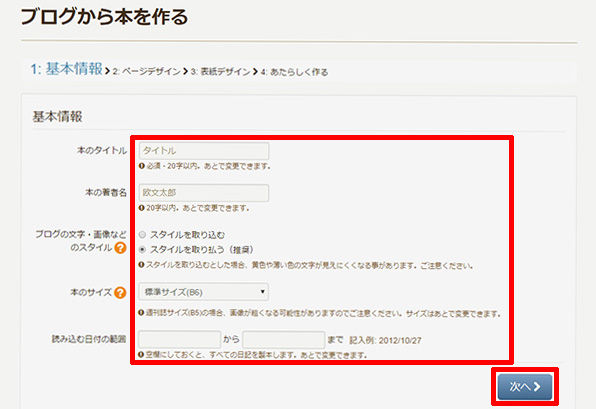This screenshot has height=409, width=596.
Task: Go to step 4: あたらしく作る
Action: pyautogui.click(x=294, y=72)
